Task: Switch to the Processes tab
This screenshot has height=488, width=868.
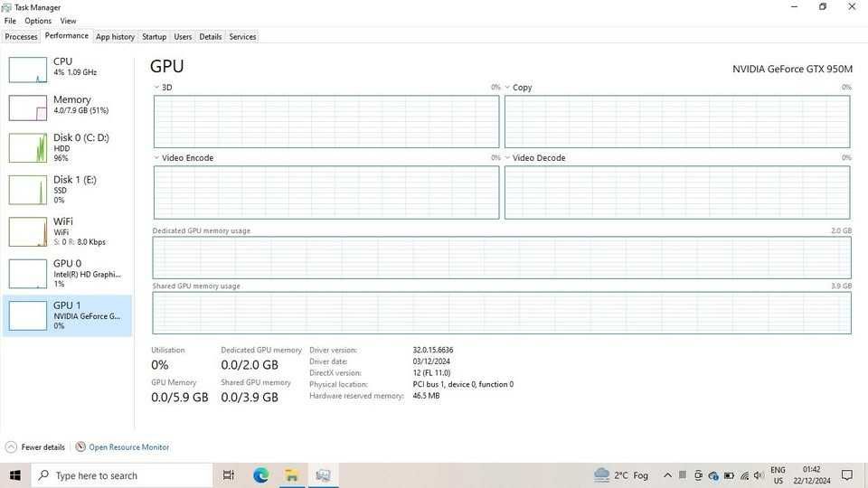Action: (21, 36)
